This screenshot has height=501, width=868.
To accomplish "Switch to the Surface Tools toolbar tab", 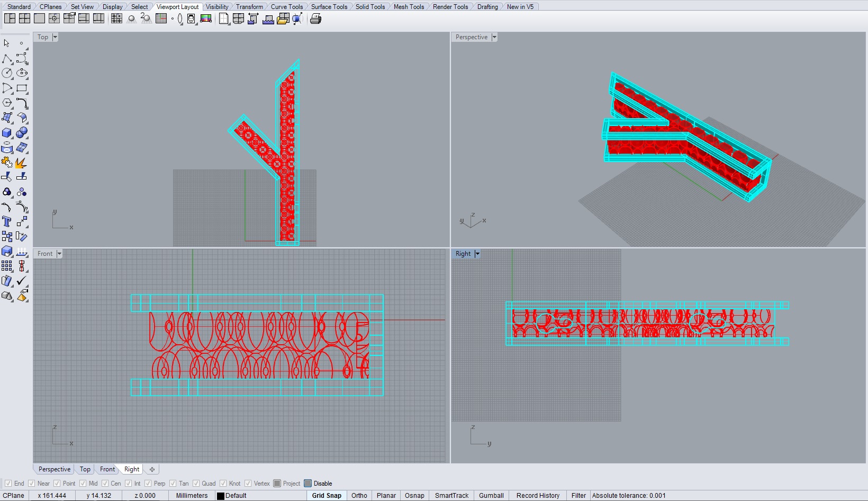I will (329, 7).
